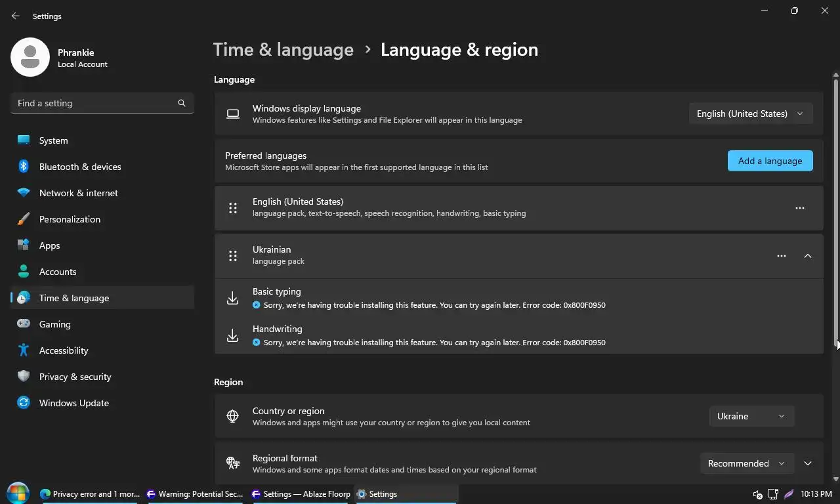Screen dimensions: 840x504
Task: Expand the Regional format section chevron
Action: [x=808, y=463]
